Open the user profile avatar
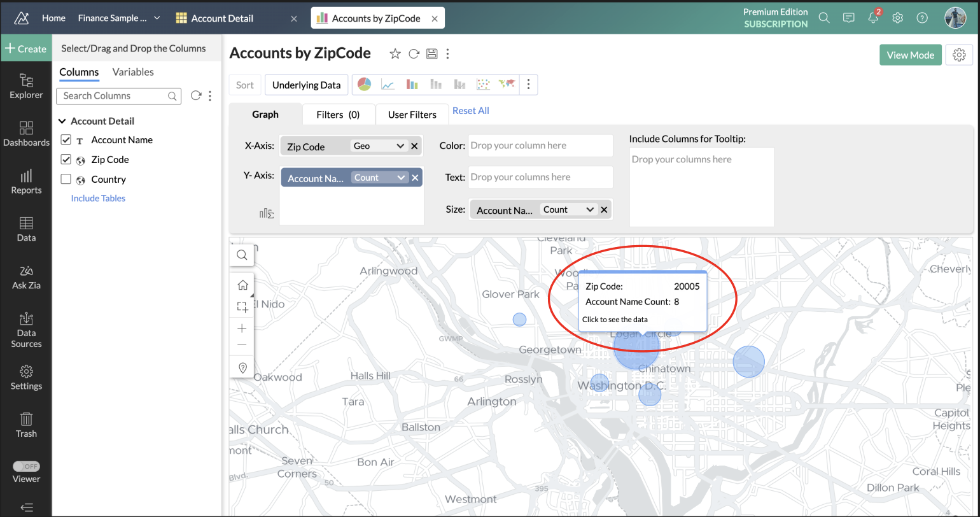Screen dimensions: 980x517 [955, 18]
